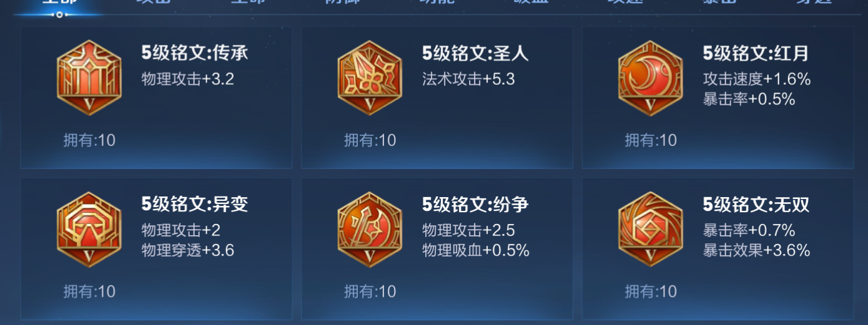Open the 5级铭文:无双 title
Image resolution: width=868 pixels, height=325 pixels.
coord(756,205)
